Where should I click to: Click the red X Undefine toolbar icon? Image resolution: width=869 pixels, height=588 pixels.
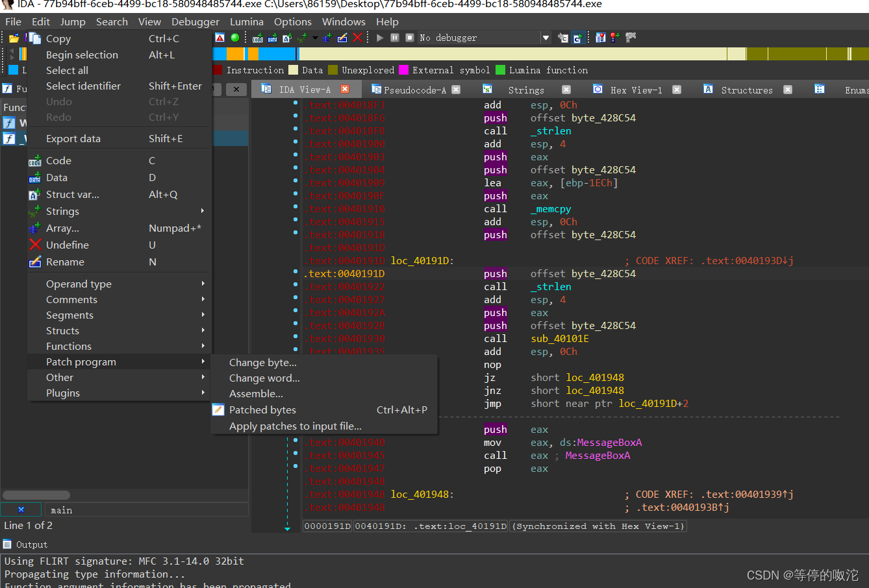[357, 38]
